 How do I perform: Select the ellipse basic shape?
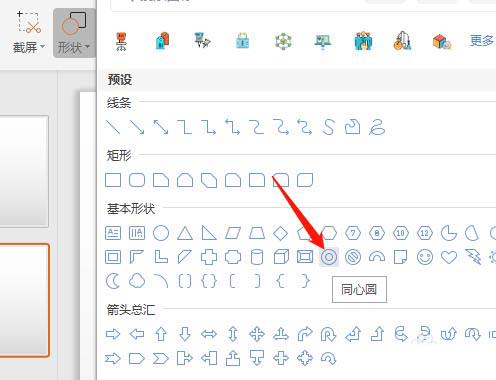[x=161, y=233]
